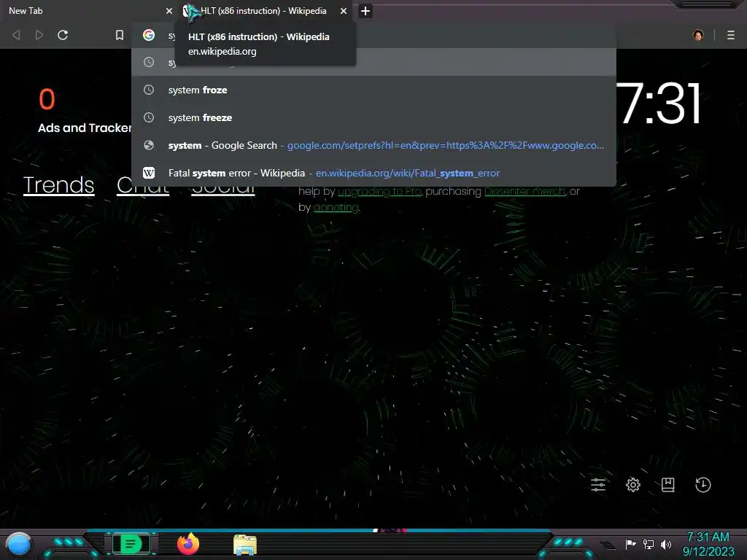
Task: Click the 7:31 clock on page
Action: (660, 104)
